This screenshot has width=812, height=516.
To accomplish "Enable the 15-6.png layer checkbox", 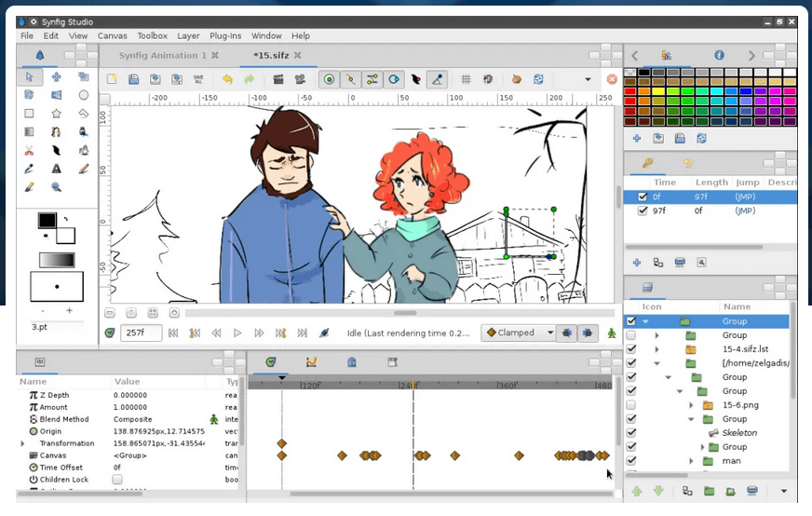I will click(630, 405).
